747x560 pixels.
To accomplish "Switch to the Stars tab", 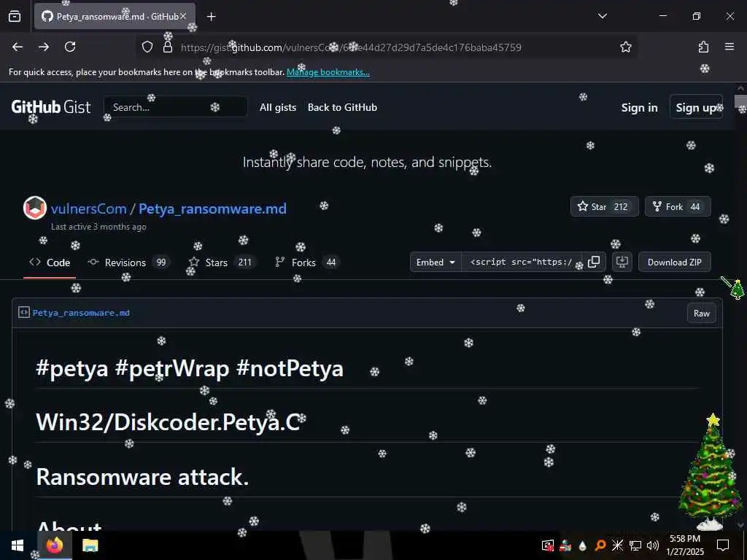I will (x=222, y=262).
